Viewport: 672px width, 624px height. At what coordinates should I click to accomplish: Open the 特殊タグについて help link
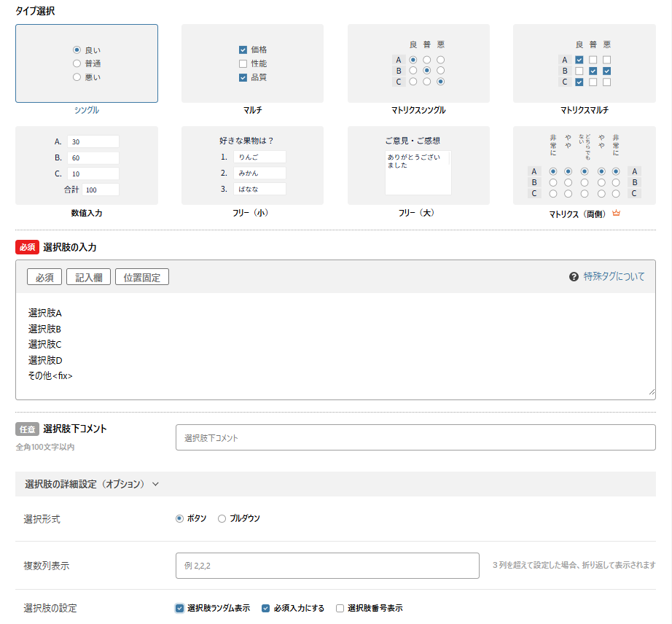(x=614, y=277)
